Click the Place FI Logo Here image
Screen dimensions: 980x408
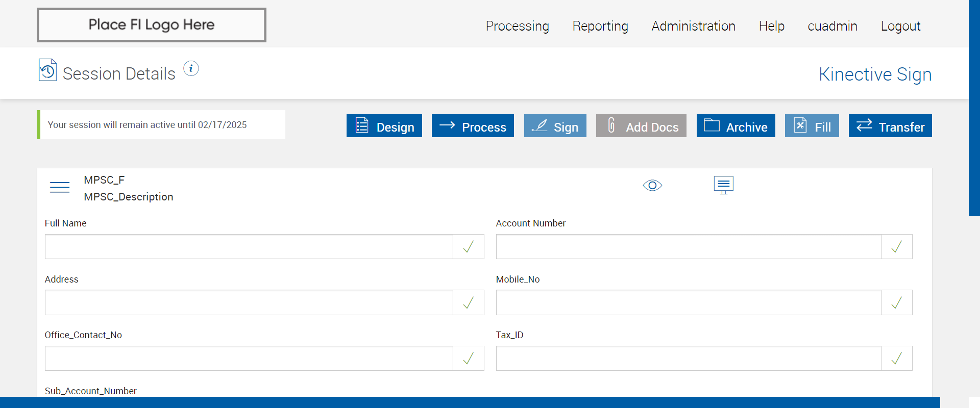click(152, 25)
